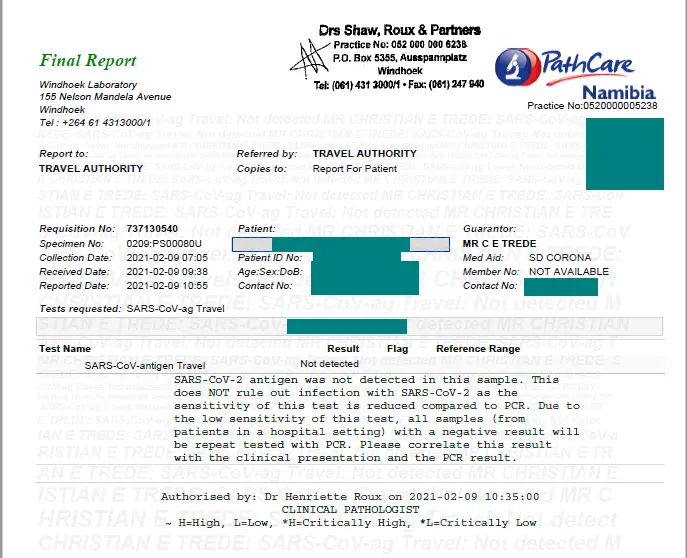Click the 'Not detected' result value

tap(329, 364)
